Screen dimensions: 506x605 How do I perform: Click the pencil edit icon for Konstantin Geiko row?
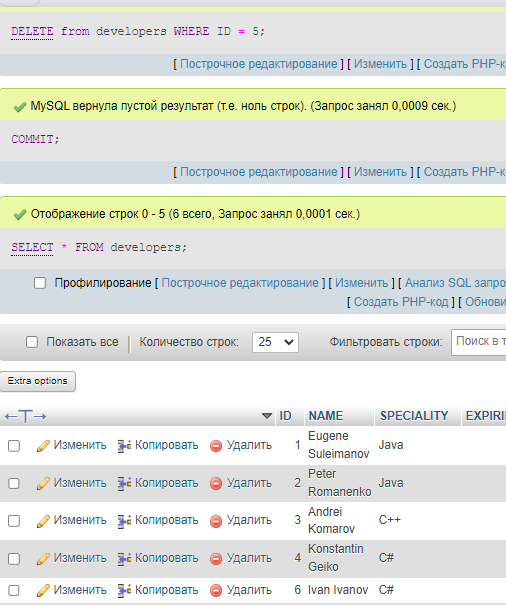(x=43, y=558)
